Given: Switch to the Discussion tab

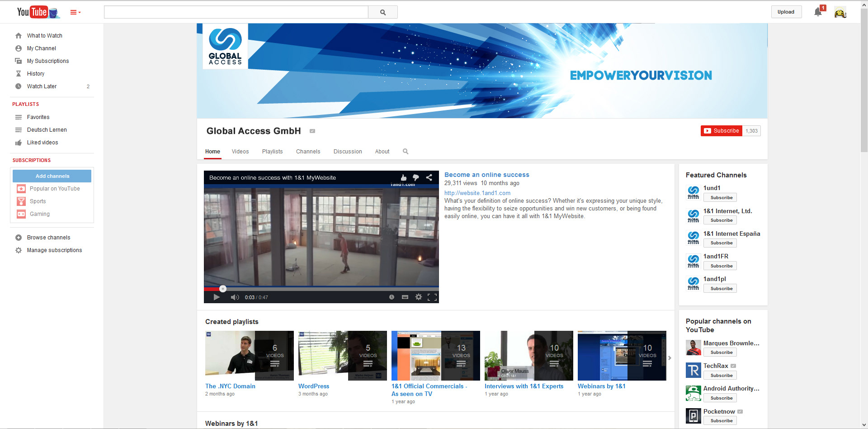Looking at the screenshot, I should pyautogui.click(x=348, y=152).
